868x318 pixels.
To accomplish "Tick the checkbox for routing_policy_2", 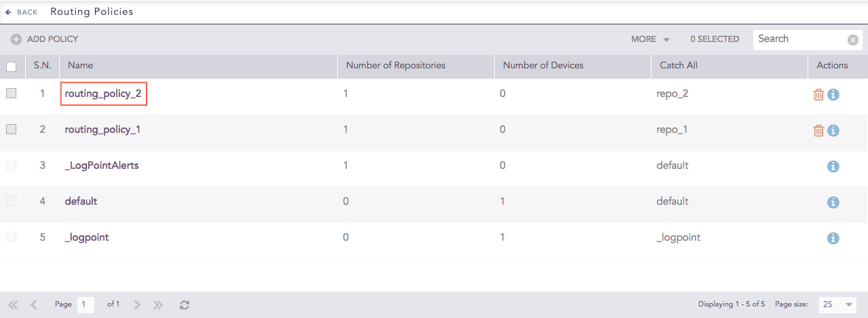I will click(x=11, y=94).
